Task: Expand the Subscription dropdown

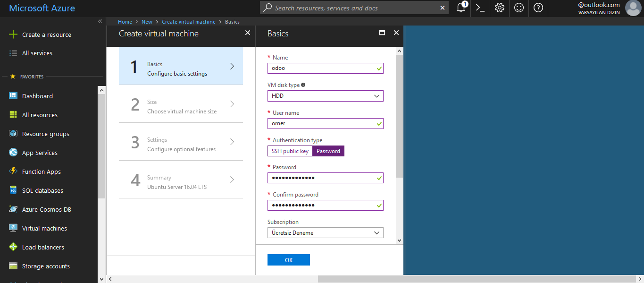Action: pos(325,233)
